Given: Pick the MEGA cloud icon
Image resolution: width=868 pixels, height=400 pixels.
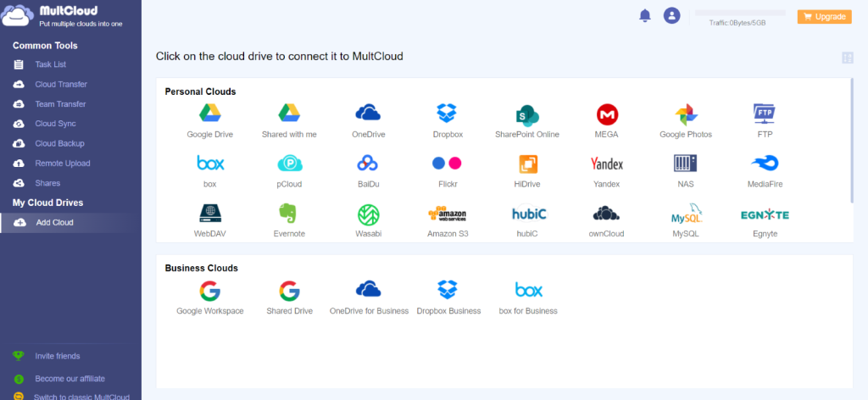Looking at the screenshot, I should coord(607,114).
